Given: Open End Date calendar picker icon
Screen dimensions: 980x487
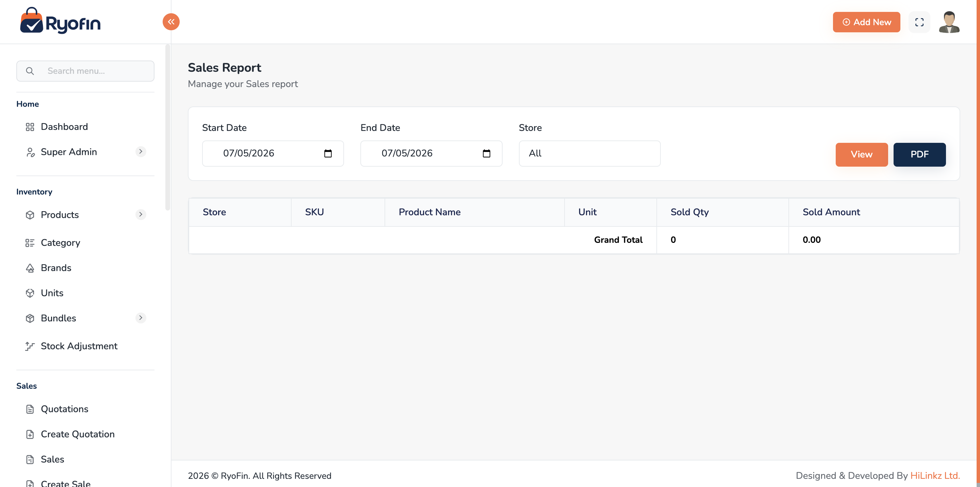Looking at the screenshot, I should pos(486,153).
